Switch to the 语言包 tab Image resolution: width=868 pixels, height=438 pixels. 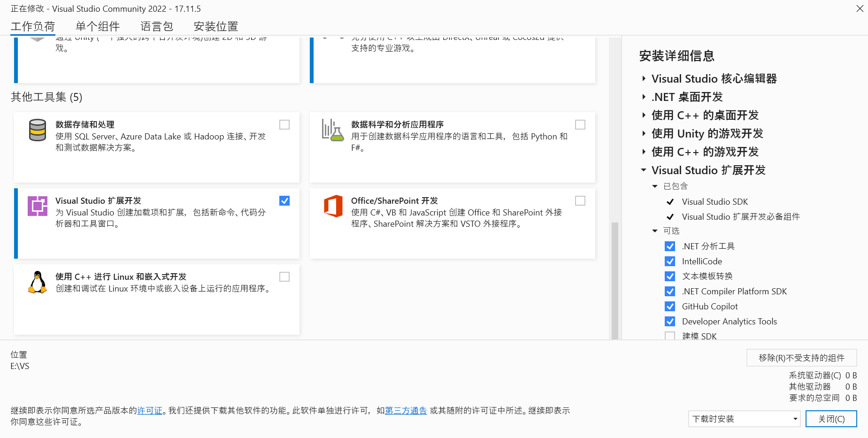(157, 26)
